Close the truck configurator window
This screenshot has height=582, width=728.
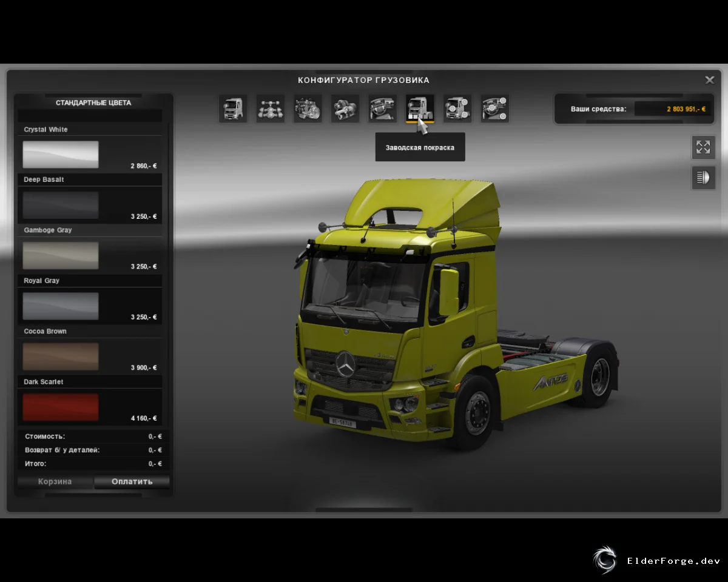(x=709, y=80)
